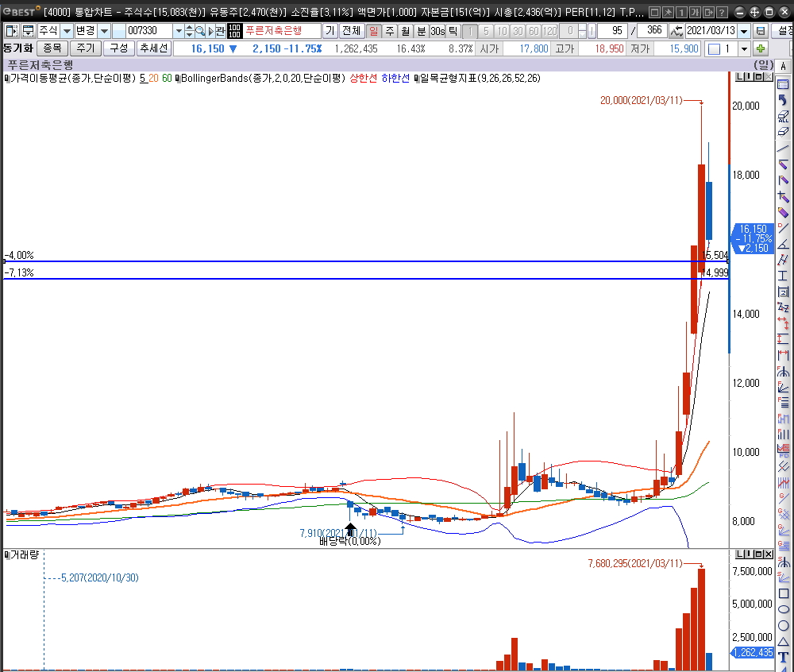Click the total bars 366 field

coord(652,31)
